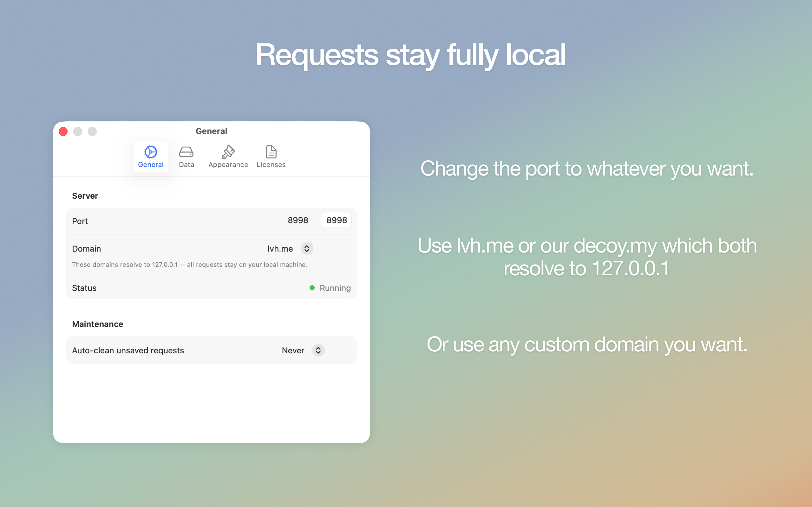Click the green Running status indicator
Screen dimensions: 812x507
coord(312,288)
